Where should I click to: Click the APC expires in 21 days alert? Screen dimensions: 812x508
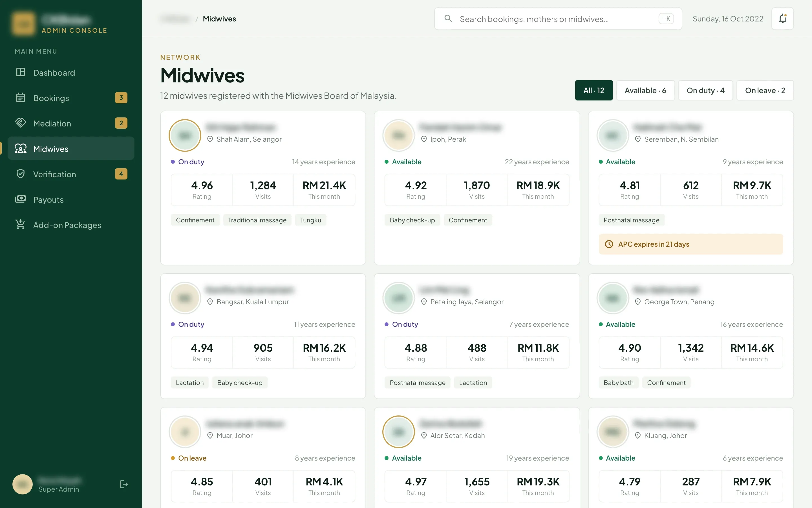coord(690,244)
